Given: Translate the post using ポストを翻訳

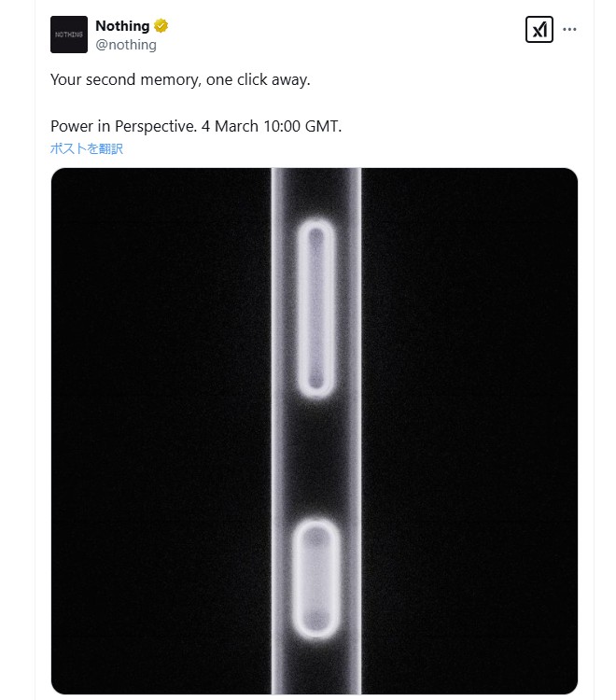Looking at the screenshot, I should (87, 148).
